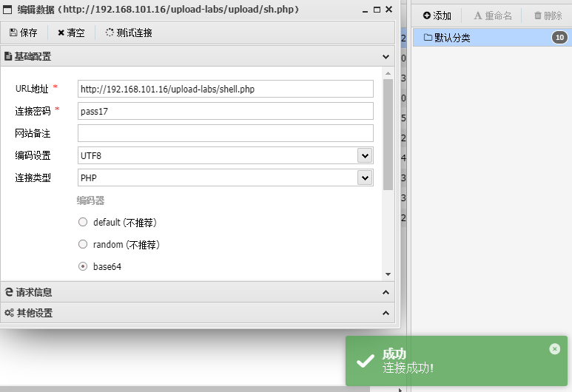This screenshot has width=572, height=392.
Task: Click the 编码器 label text
Action: [x=90, y=200]
